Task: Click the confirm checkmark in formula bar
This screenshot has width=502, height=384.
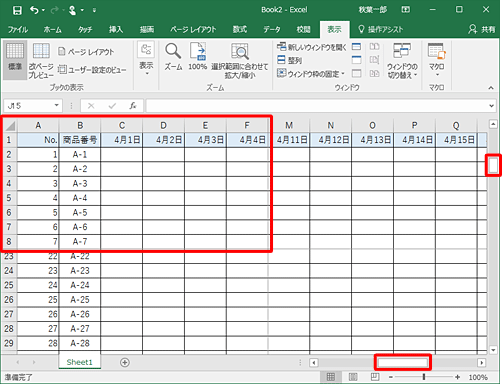Action: point(112,106)
